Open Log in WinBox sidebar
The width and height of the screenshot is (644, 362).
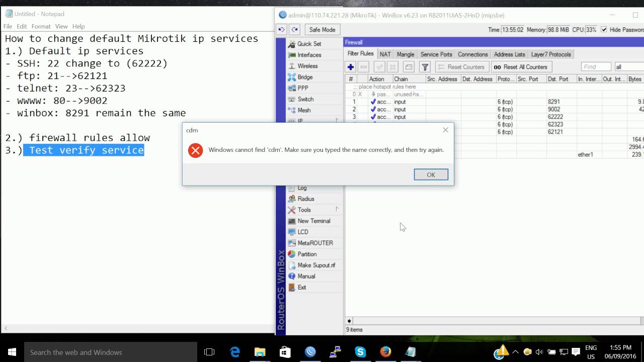pyautogui.click(x=302, y=188)
